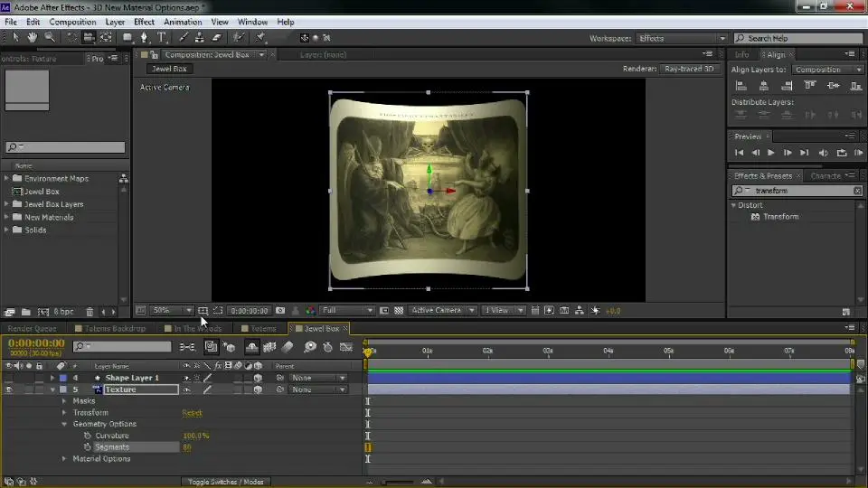
Task: Expand the Transform group
Action: (64, 413)
